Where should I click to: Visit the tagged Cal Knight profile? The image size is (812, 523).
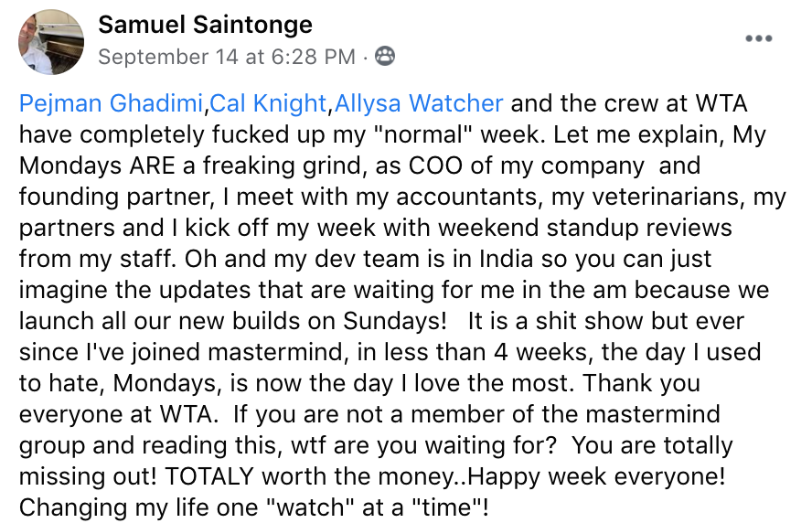(268, 103)
